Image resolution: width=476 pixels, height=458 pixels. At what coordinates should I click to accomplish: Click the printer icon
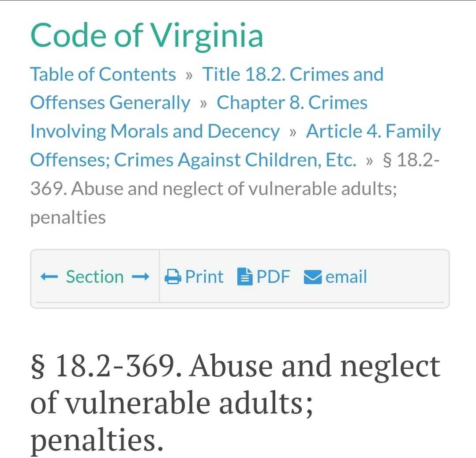click(x=172, y=277)
